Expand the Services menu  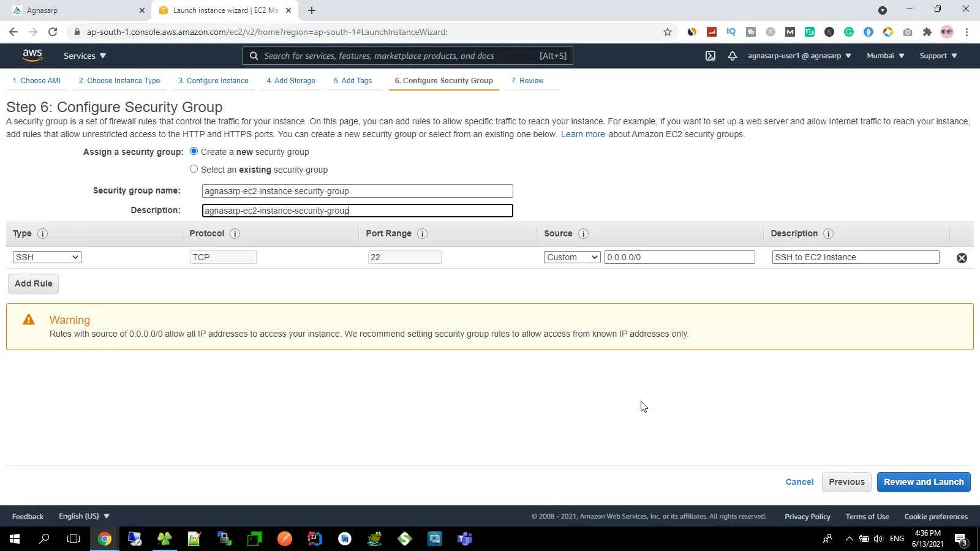click(85, 56)
